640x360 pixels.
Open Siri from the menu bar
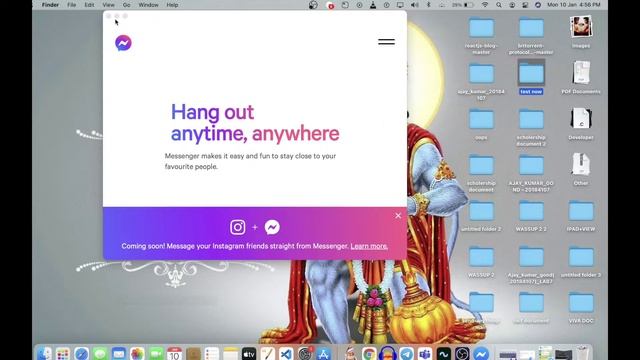(x=538, y=5)
